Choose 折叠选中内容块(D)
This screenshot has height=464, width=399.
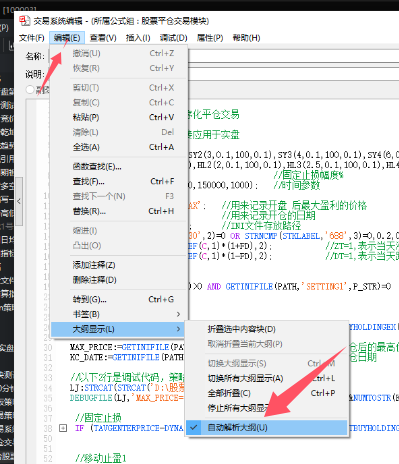[266, 329]
